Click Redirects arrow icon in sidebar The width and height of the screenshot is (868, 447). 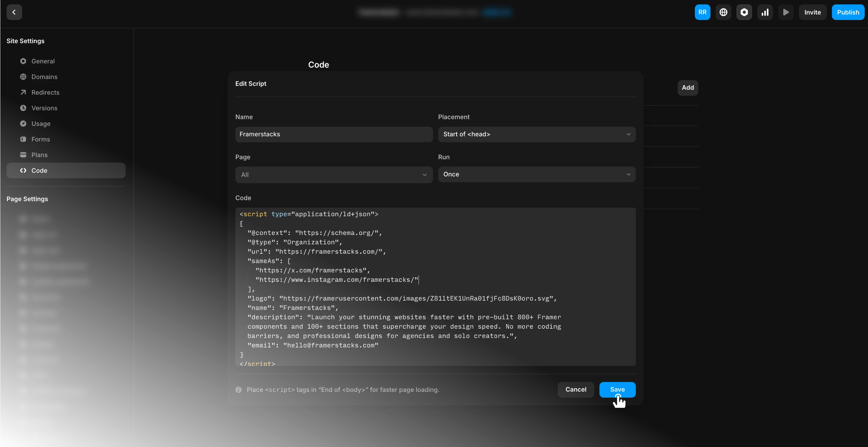click(23, 92)
